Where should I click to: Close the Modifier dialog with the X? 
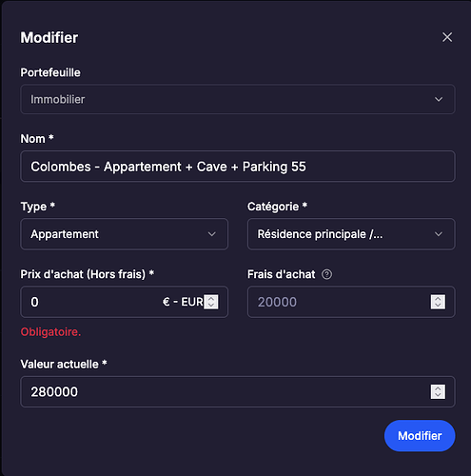pos(447,37)
